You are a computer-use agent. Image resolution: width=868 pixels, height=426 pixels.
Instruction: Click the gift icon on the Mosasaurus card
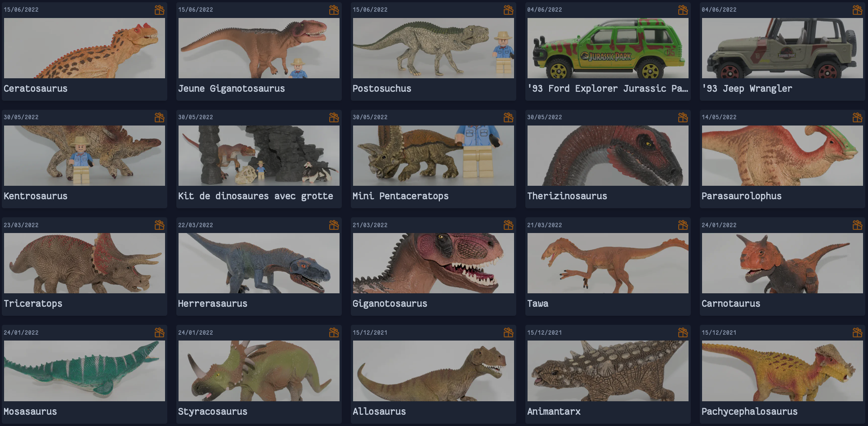pyautogui.click(x=159, y=332)
